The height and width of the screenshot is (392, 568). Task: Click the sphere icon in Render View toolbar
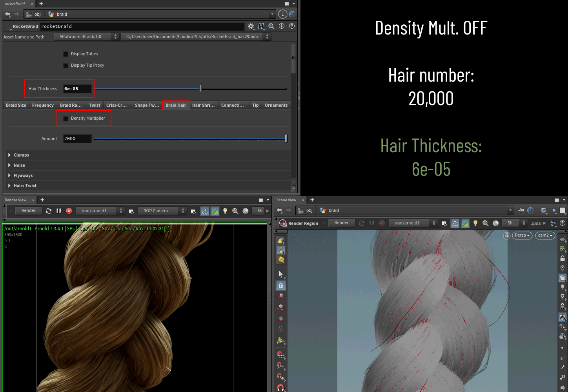[x=246, y=211]
